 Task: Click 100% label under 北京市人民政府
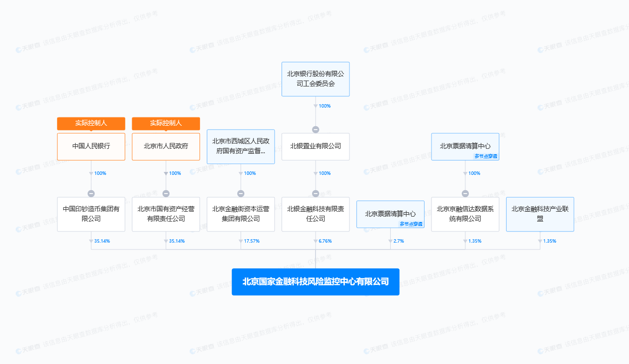tap(175, 173)
